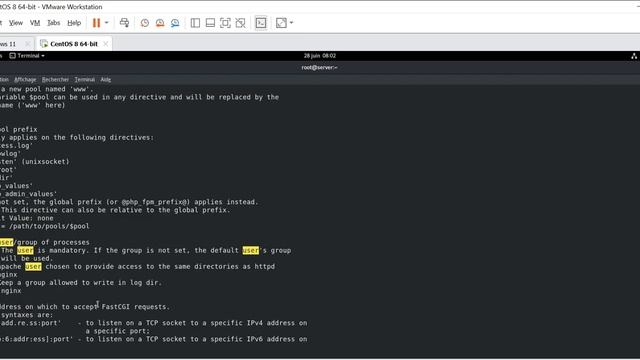640x360 pixels.
Task: Open the terminal Affichage menu
Action: (x=25, y=80)
